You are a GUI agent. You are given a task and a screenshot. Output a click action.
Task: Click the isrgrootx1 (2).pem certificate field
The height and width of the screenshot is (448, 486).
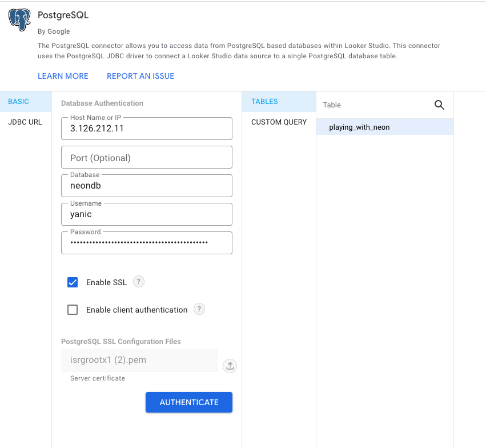(140, 360)
